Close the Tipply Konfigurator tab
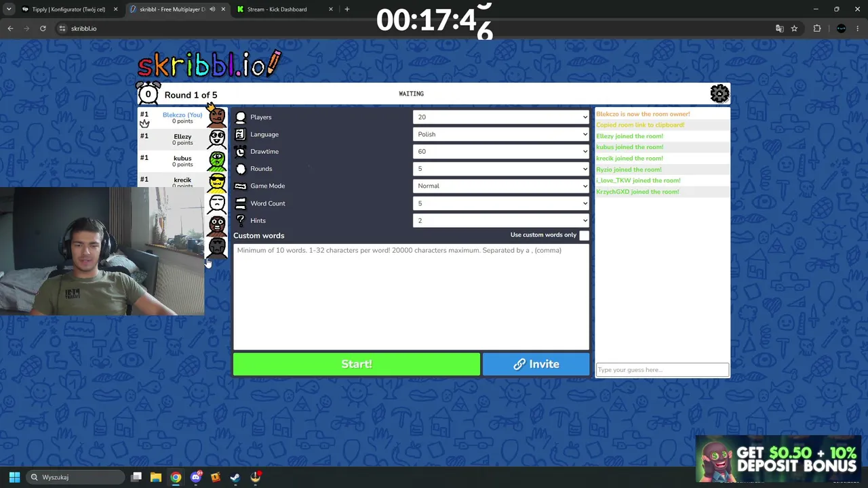868x488 pixels. (115, 9)
